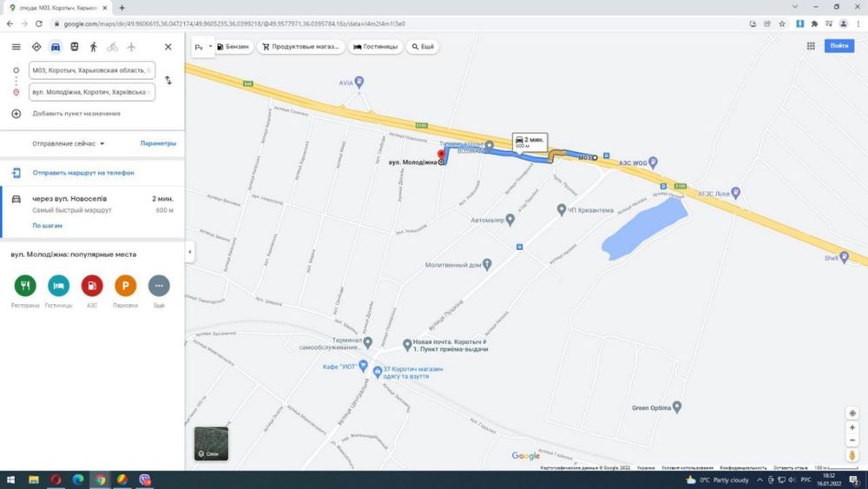
Task: Open Viber from taskbar
Action: 144,479
